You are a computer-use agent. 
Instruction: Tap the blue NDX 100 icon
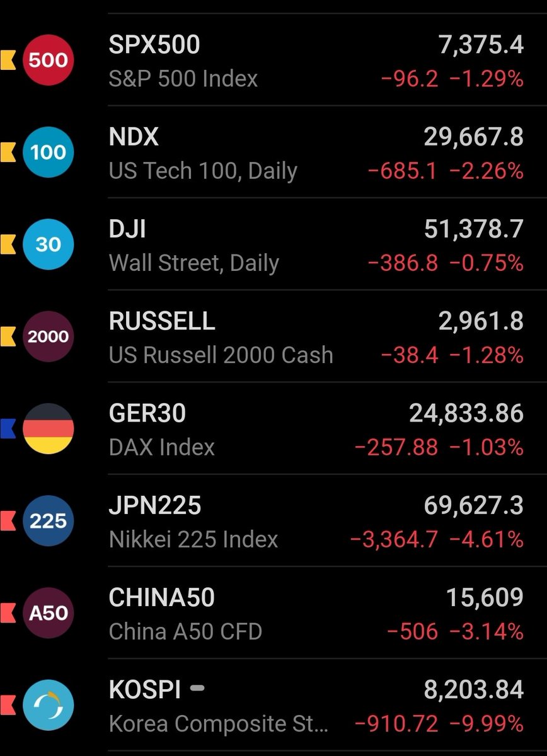point(49,152)
